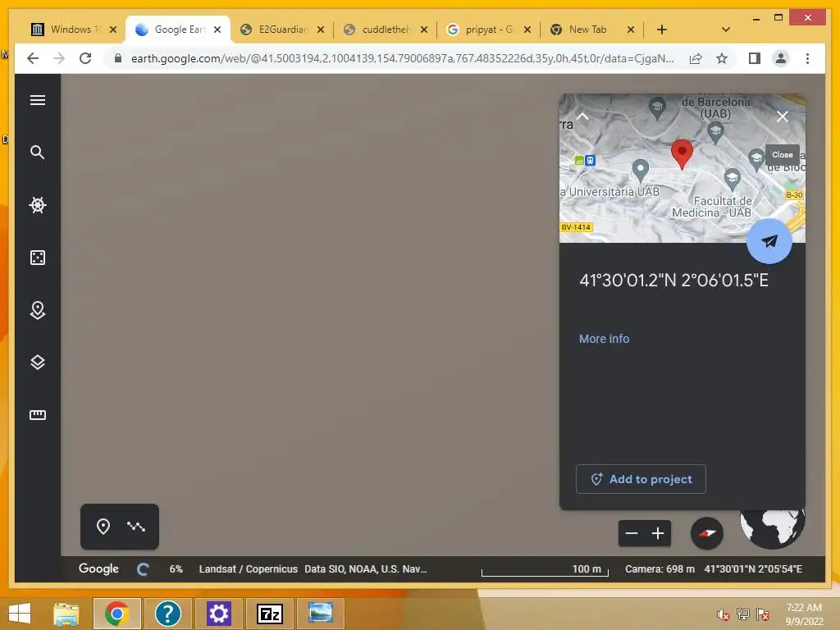840x630 pixels.
Task: Zoom out with the minus button
Action: coord(632,533)
